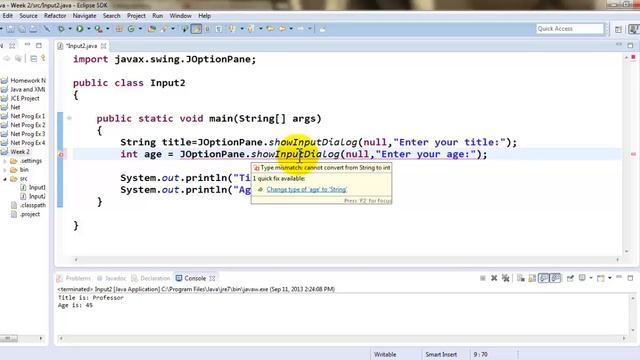Viewport: 640px width, 360px height.
Task: Click the Back navigation arrow icon
Action: (x=282, y=29)
